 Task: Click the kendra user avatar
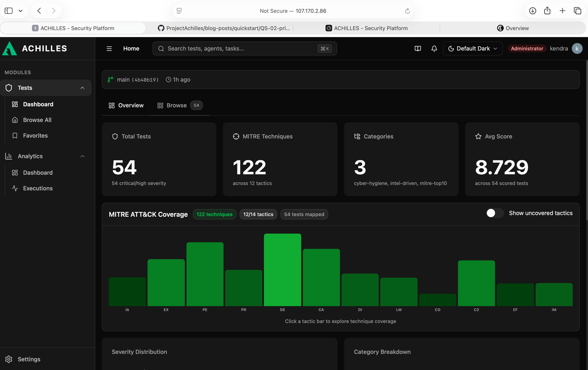click(577, 48)
